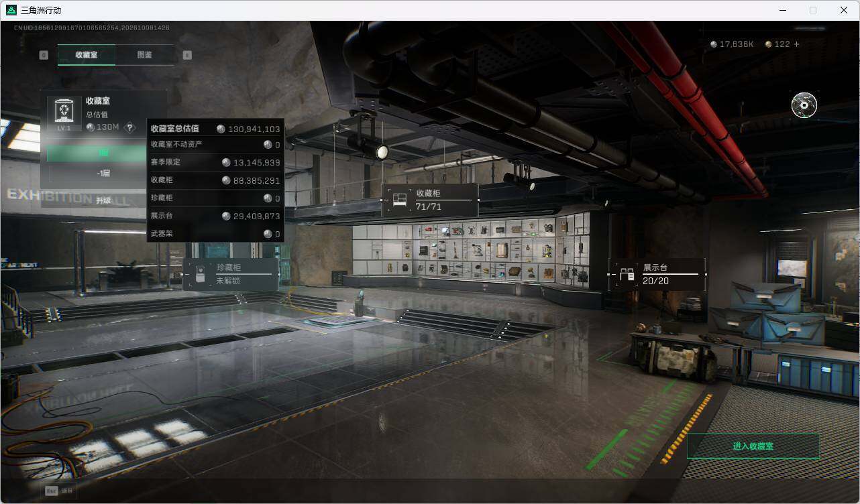Viewport: 860px width, 504px height.
Task: Open the music disc icon
Action: [x=804, y=105]
